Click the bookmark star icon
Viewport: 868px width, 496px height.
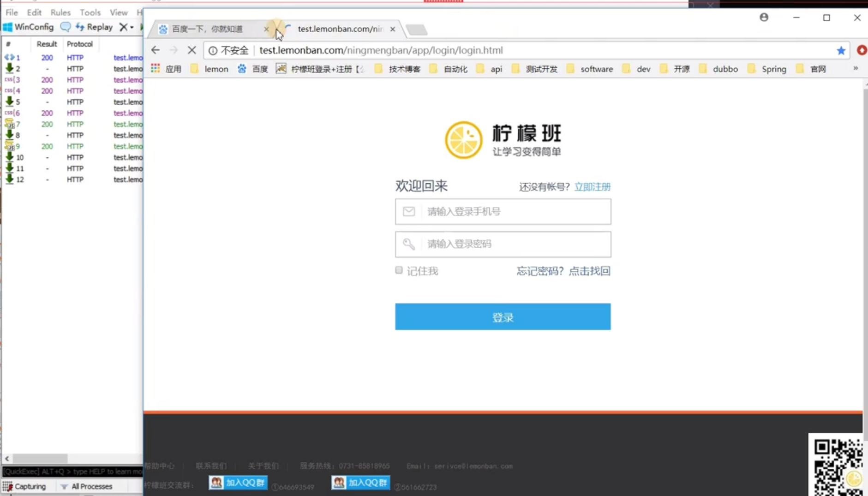point(841,50)
